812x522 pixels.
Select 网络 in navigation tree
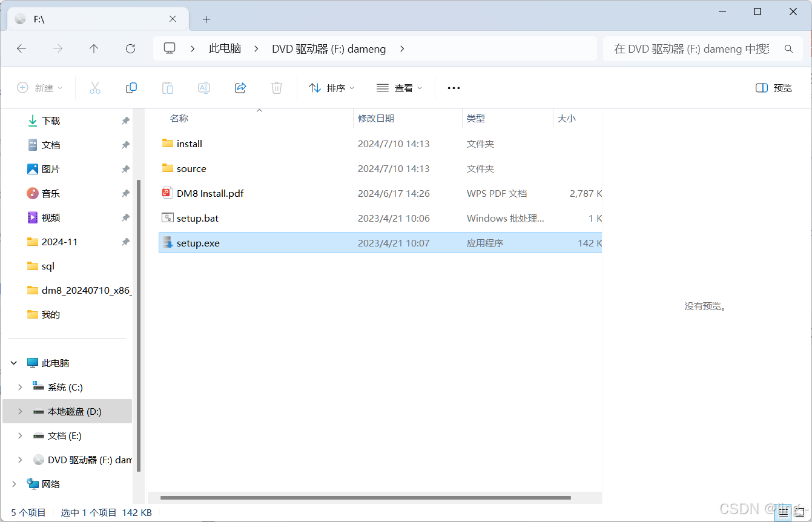(51, 484)
